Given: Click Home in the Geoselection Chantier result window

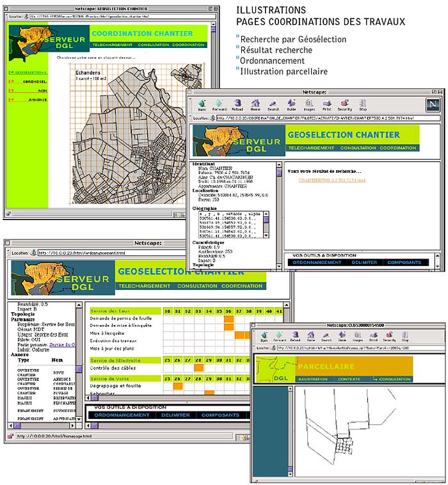Looking at the screenshot, I should point(255,105).
